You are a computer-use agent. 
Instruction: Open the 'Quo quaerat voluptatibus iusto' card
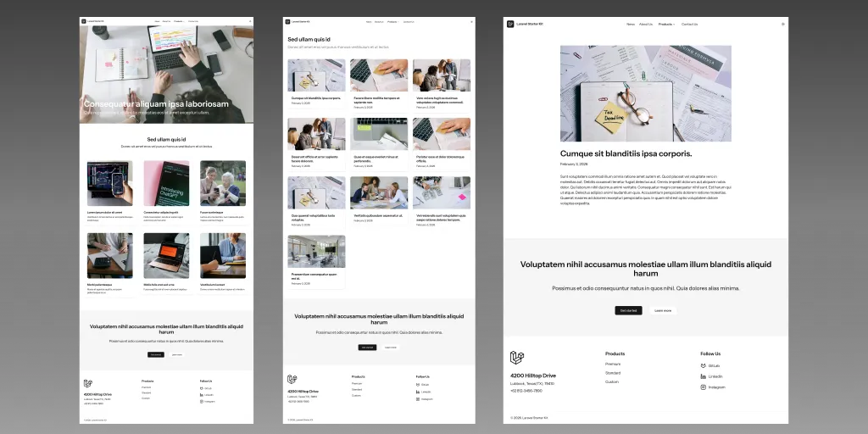[317, 202]
